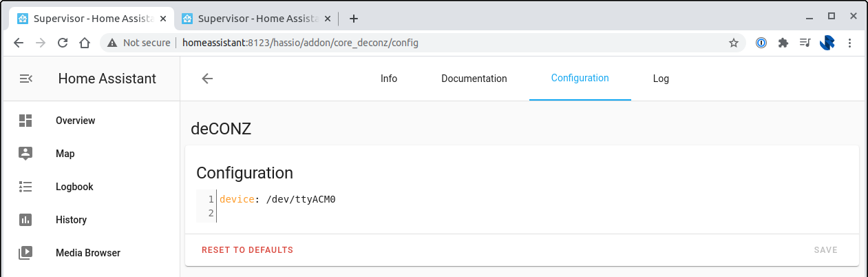The height and width of the screenshot is (277, 868).
Task: Switch to the Documentation tab
Action: (x=474, y=79)
